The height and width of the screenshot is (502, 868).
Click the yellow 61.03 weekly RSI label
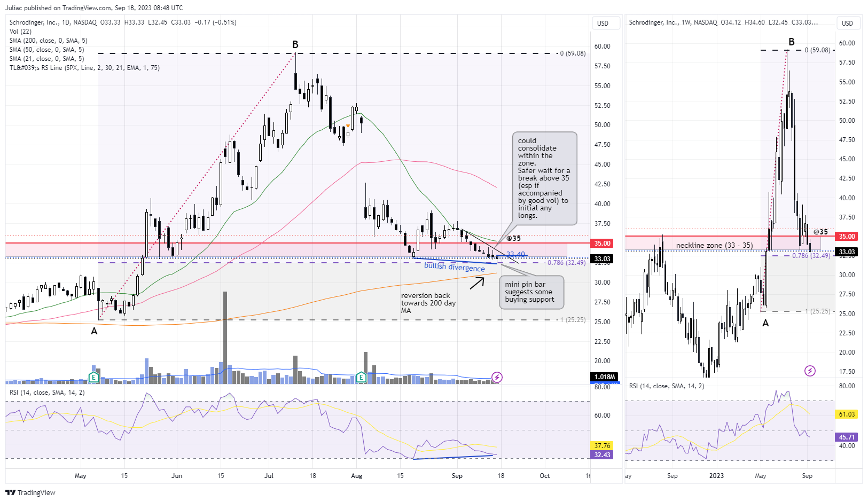(x=847, y=414)
